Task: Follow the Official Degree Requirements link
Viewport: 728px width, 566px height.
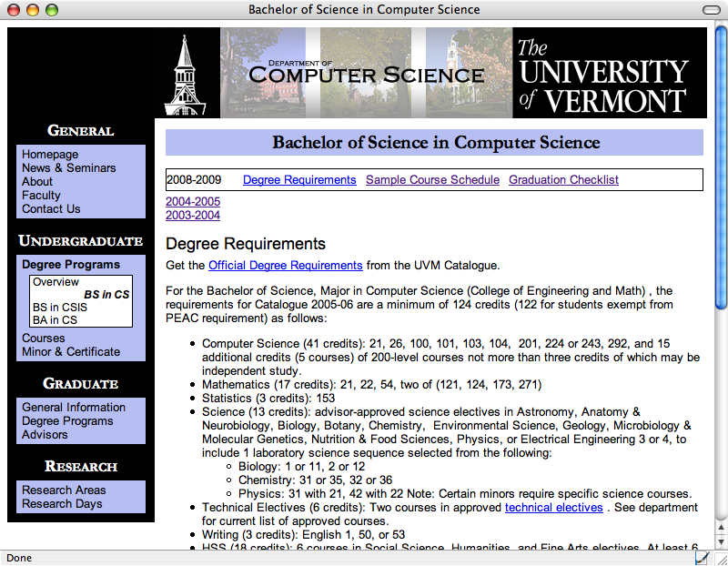Action: 286,265
